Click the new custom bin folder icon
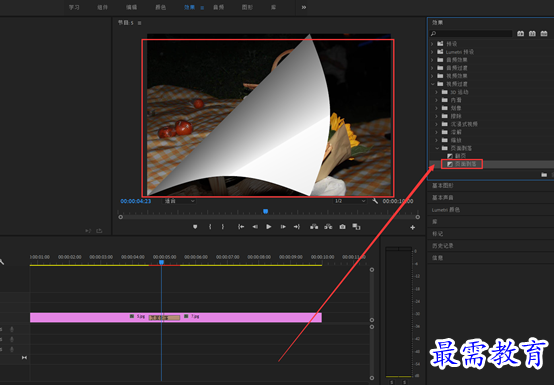 (x=544, y=174)
